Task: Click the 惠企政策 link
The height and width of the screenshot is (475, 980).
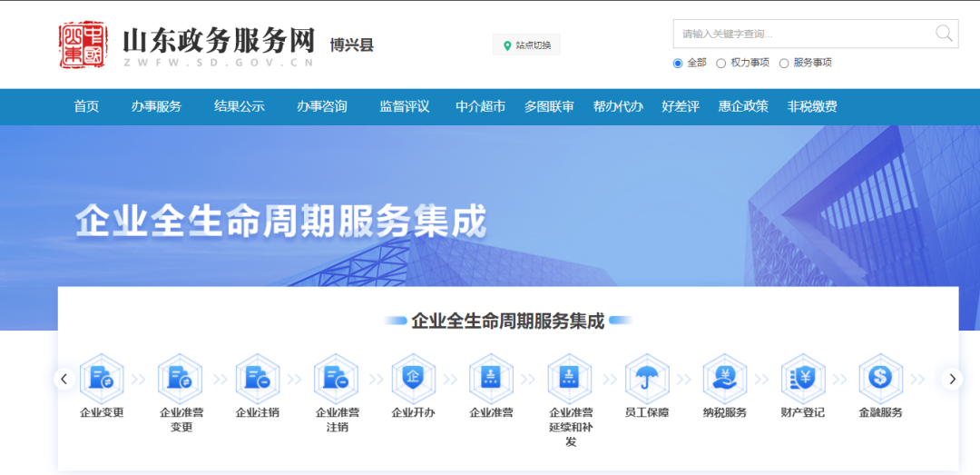Action: point(743,106)
